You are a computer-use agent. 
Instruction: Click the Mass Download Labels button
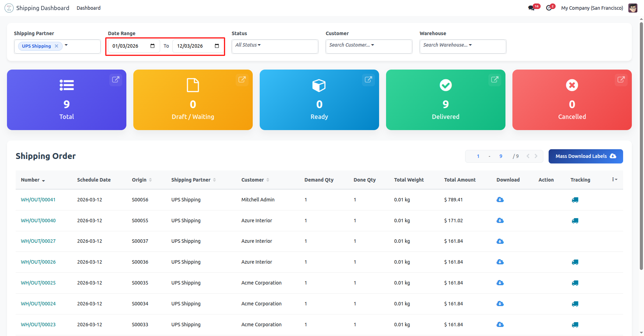pyautogui.click(x=586, y=156)
